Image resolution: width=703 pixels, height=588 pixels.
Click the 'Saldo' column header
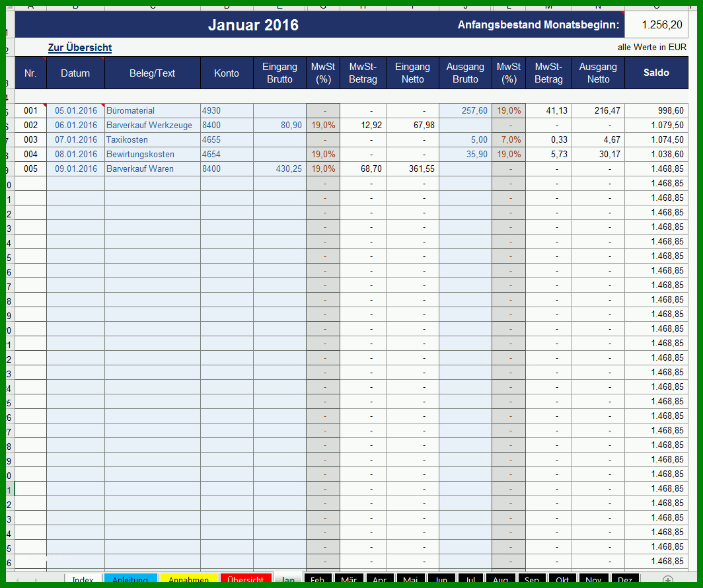[x=656, y=73]
